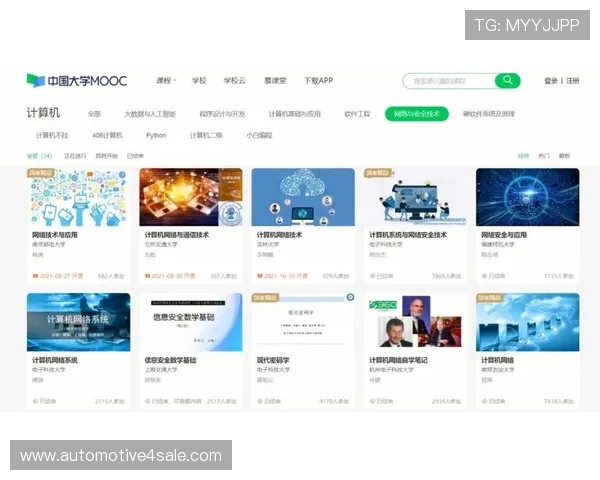Click the 登录 link
Screen dimensions: 600x480
551,81
